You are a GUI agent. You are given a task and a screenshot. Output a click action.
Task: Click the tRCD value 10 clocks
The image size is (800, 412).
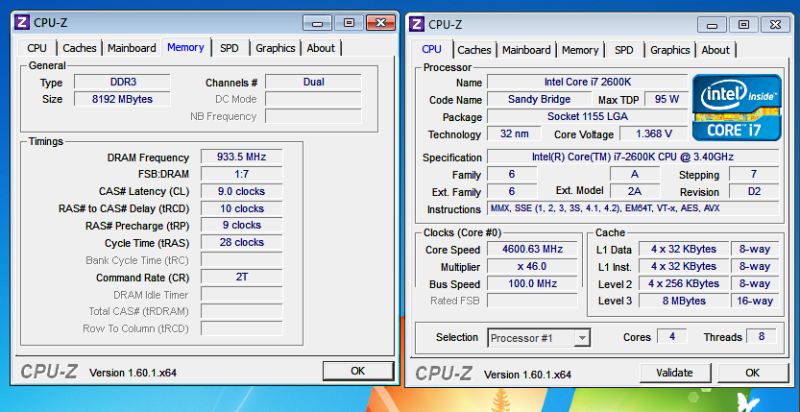(241, 209)
